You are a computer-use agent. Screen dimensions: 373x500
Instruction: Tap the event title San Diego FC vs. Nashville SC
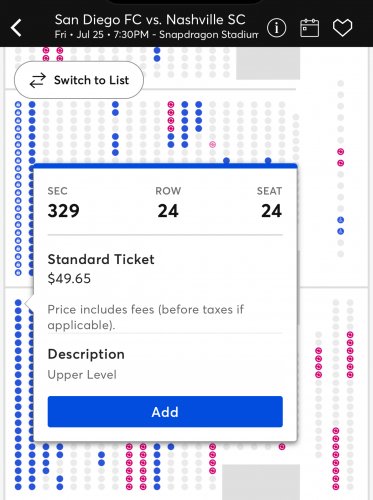point(150,20)
